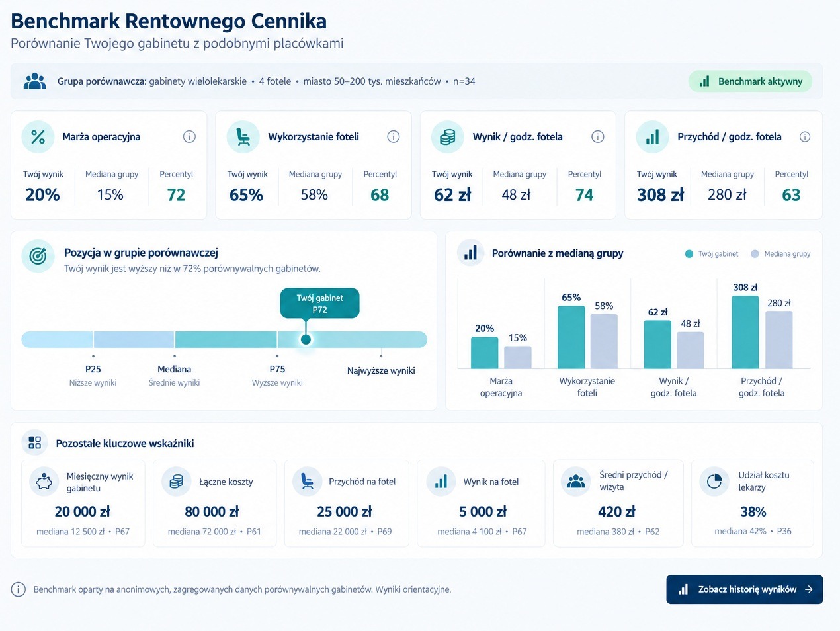Click the 80 000 zł total costs value
Viewport: 840px width, 631px height.
pyautogui.click(x=212, y=511)
